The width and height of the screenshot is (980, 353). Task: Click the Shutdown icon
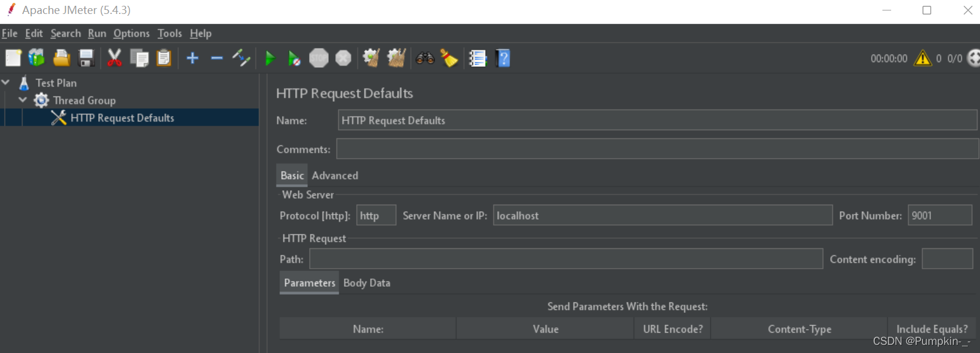pos(343,58)
